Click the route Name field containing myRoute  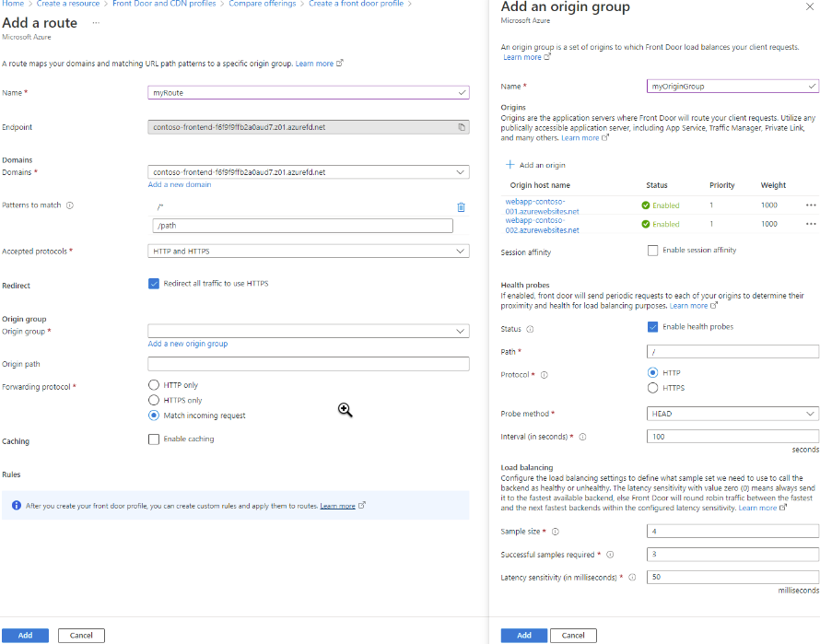309,93
